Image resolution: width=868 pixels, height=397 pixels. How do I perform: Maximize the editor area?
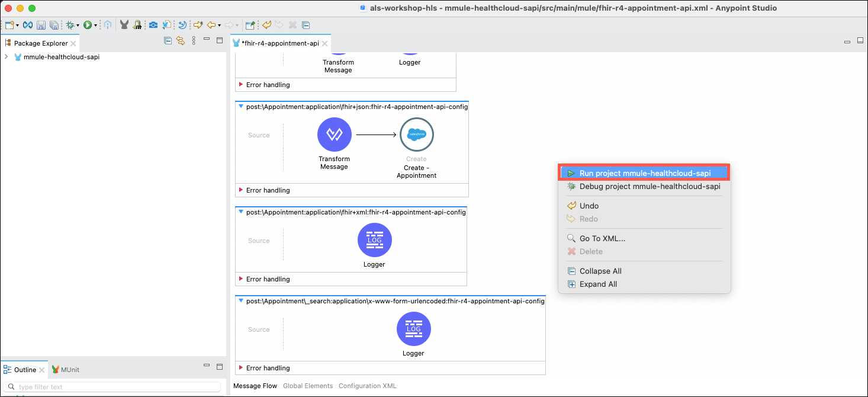[x=860, y=41]
